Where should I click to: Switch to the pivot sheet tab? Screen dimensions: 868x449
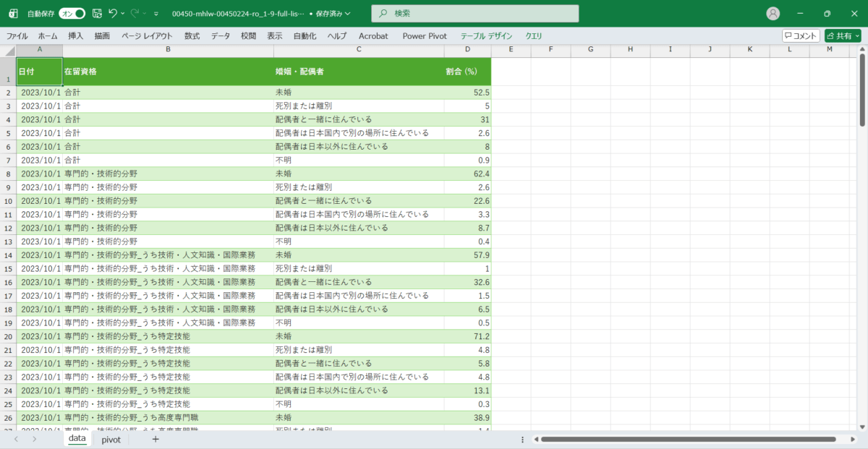(111, 440)
